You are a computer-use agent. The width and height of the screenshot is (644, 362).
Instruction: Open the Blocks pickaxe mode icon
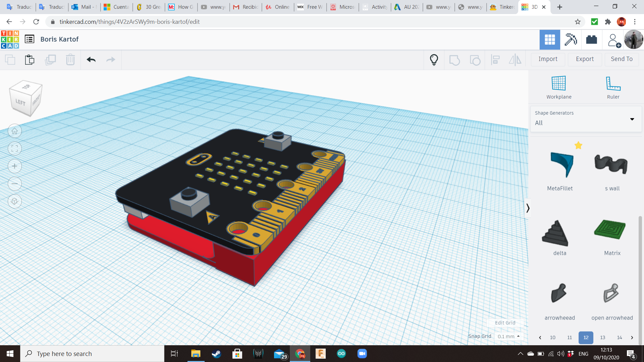570,40
